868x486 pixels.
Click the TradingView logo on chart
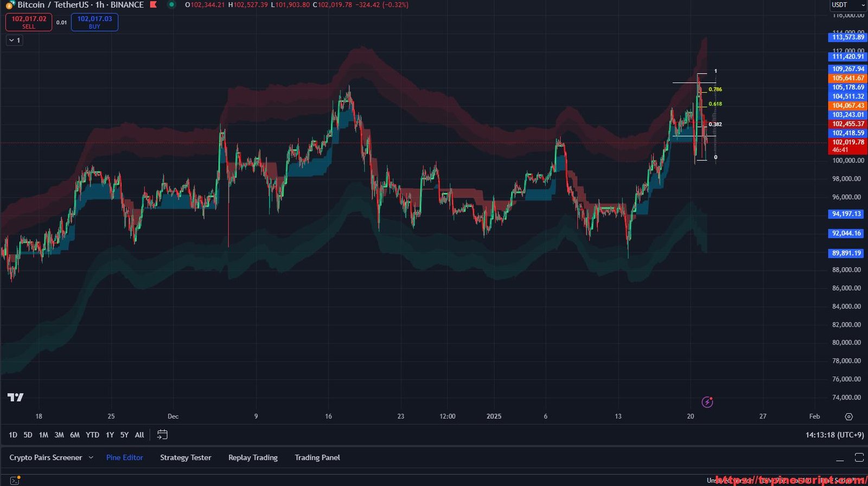pyautogui.click(x=16, y=397)
